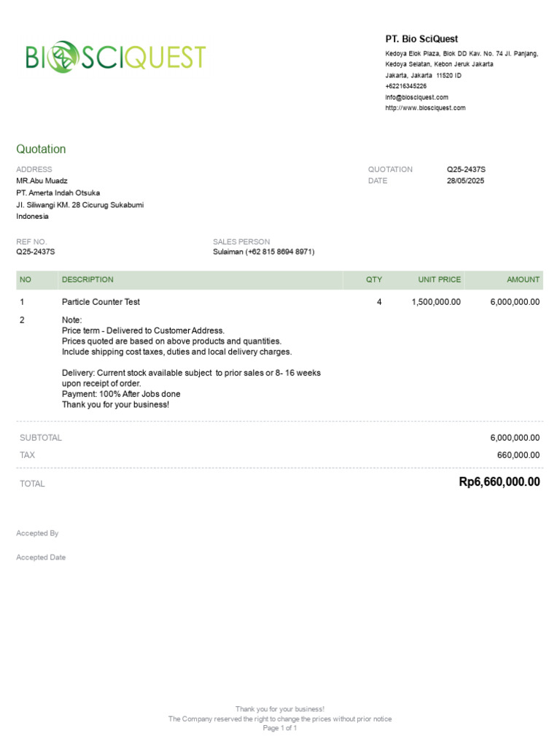Click the UNIT PRICE column header
The image size is (560, 747).
(x=439, y=279)
